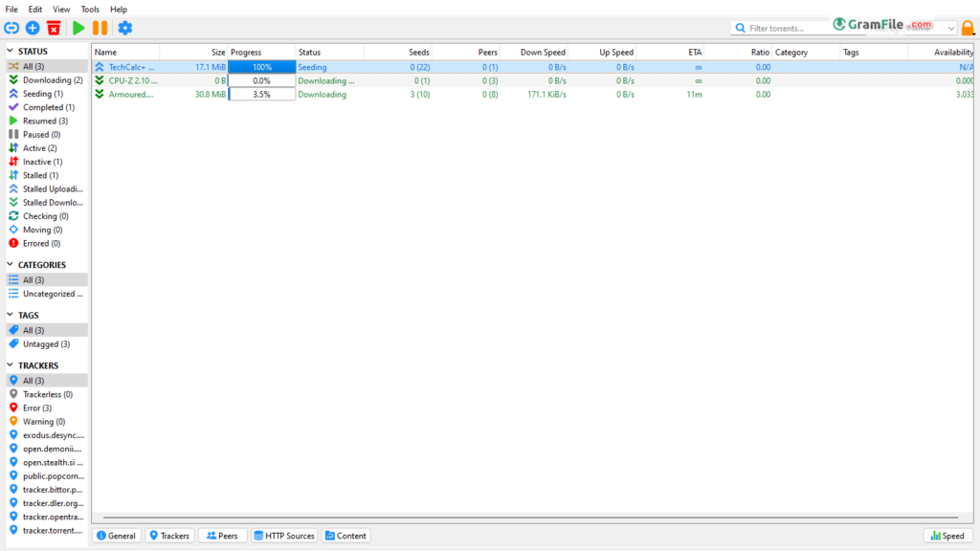980x551 pixels.
Task: Click the orange lock UI icon
Action: (968, 28)
